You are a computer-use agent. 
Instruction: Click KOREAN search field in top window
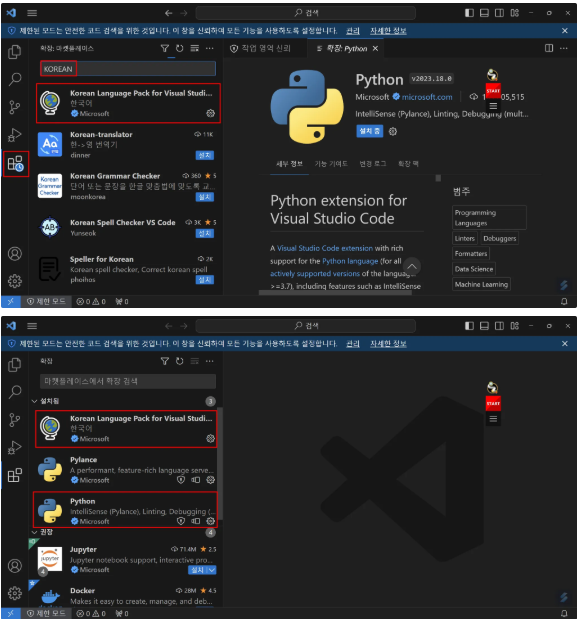point(128,69)
